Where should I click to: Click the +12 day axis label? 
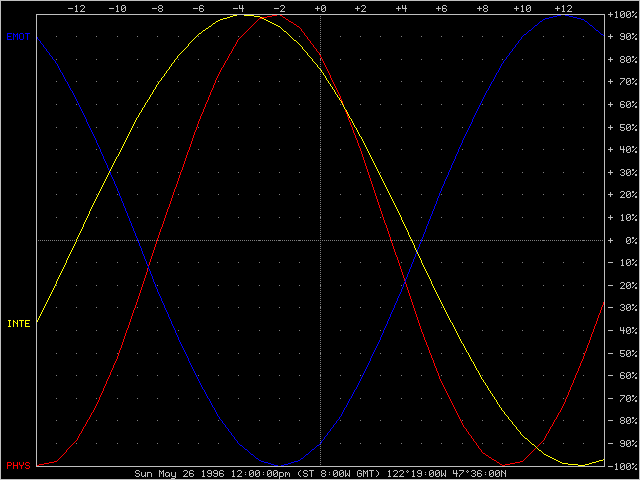point(563,8)
